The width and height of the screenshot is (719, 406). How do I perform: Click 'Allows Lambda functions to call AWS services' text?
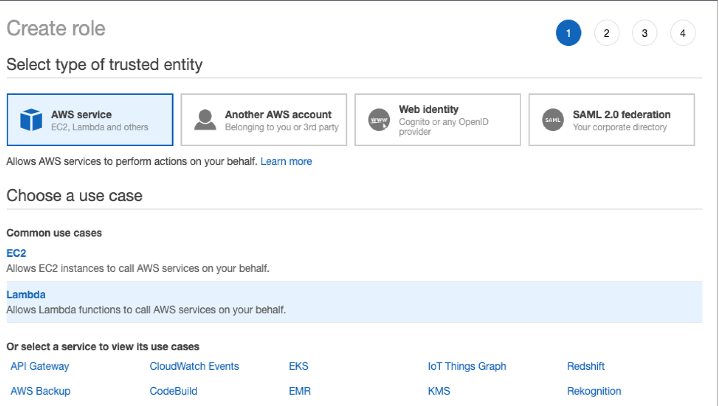point(146,310)
